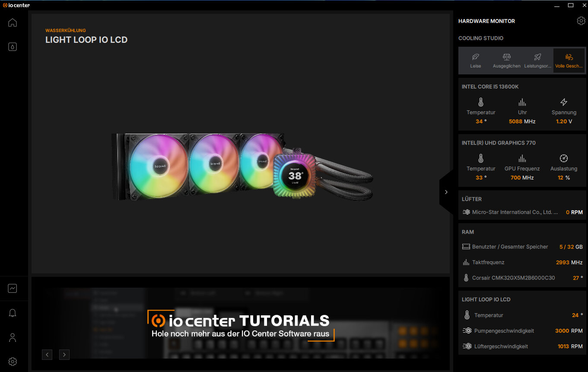The image size is (588, 372).
Task: Collapse the Hardware Monitor panel arrow
Action: (x=446, y=192)
